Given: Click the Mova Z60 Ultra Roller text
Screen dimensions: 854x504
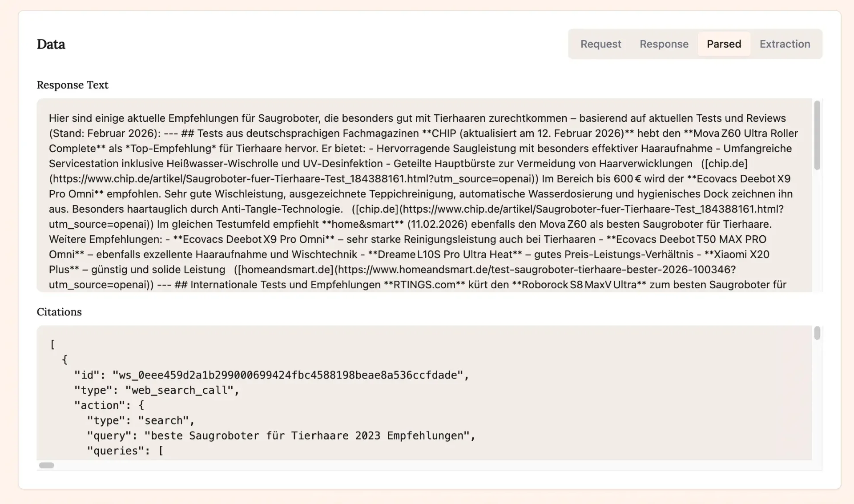Looking at the screenshot, I should coord(746,133).
